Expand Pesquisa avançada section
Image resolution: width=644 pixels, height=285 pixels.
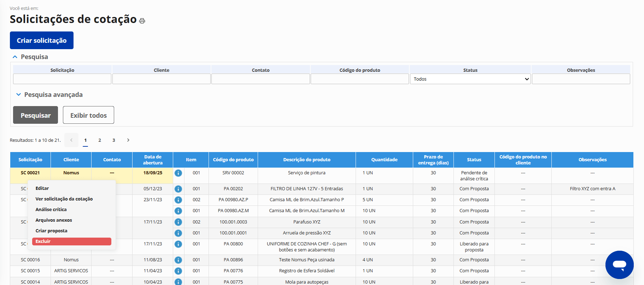(19, 95)
